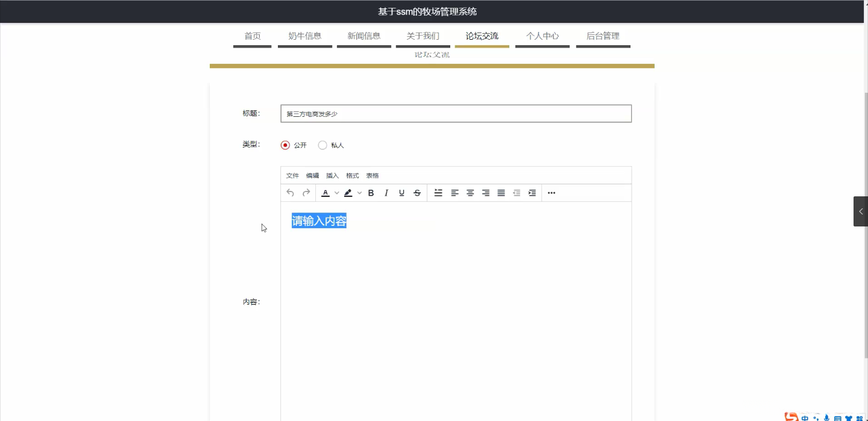
Task: Go to the 奶牛信息 navigation tab
Action: tap(305, 36)
